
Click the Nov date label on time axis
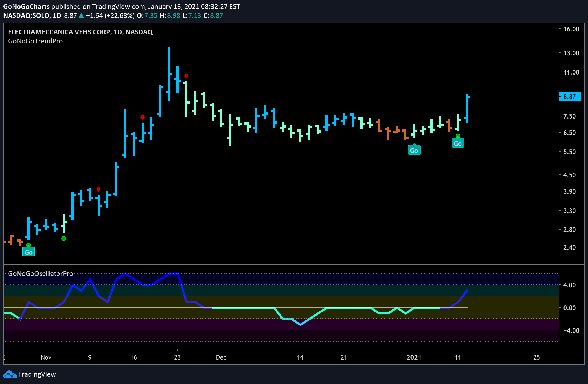[46, 357]
